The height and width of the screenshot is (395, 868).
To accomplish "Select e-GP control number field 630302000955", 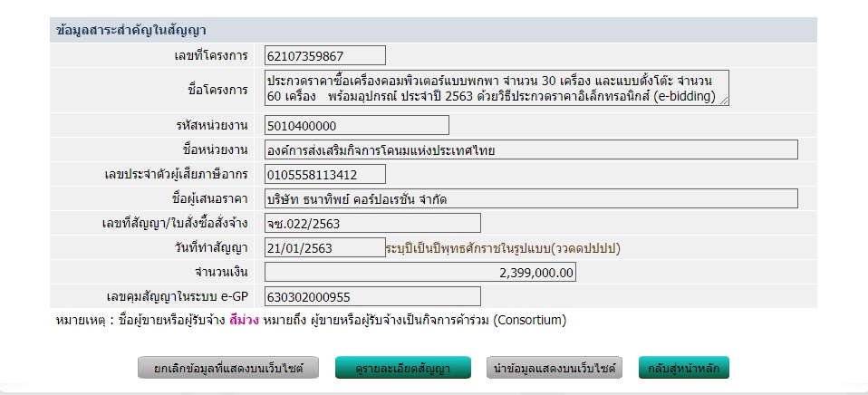I will [372, 296].
